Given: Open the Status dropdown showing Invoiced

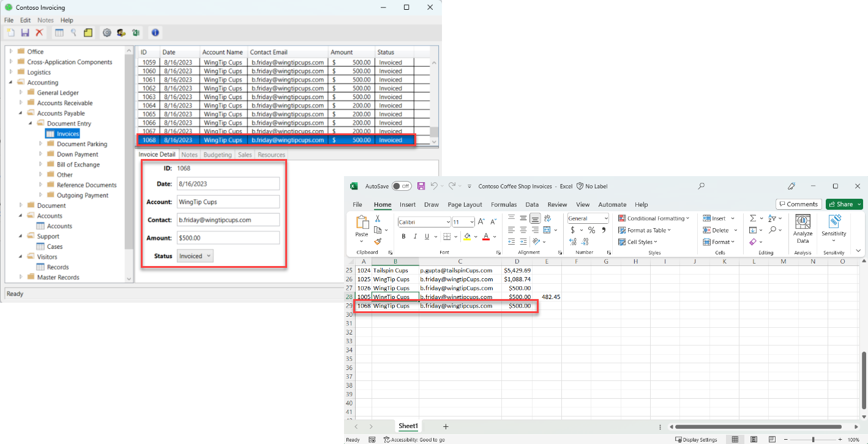Looking at the screenshot, I should point(195,256).
